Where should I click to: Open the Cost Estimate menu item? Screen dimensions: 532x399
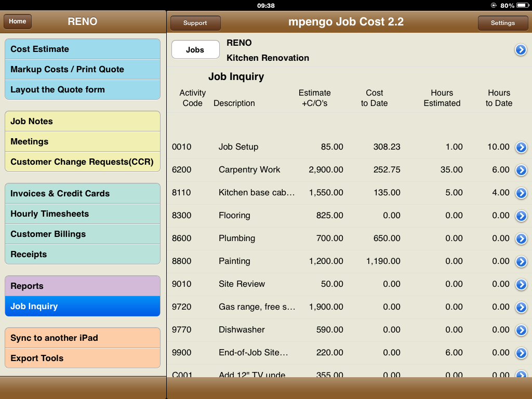[x=83, y=49]
